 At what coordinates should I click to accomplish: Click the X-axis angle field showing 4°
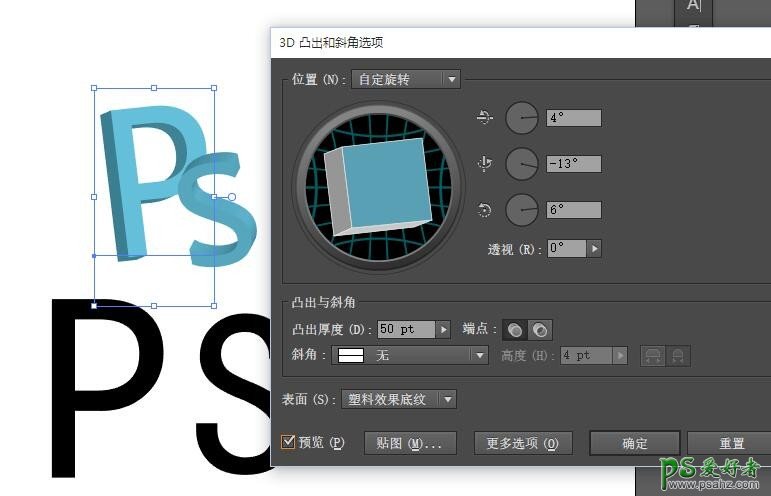pos(574,118)
